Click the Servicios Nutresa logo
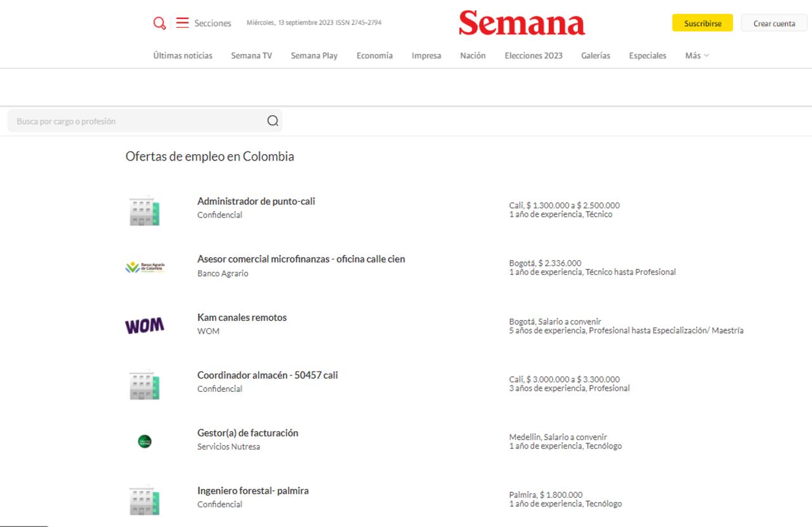This screenshot has width=812, height=527. click(x=146, y=439)
